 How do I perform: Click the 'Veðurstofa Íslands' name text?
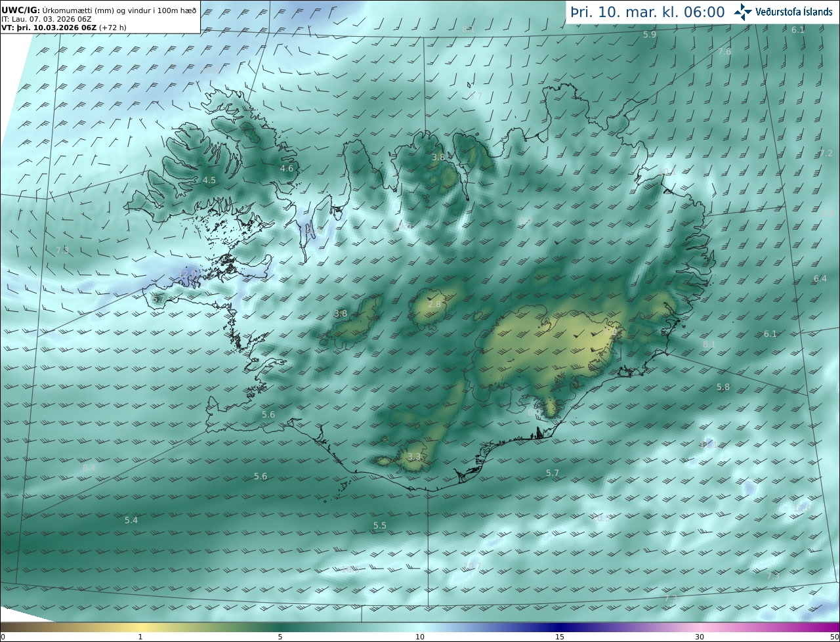pos(793,12)
